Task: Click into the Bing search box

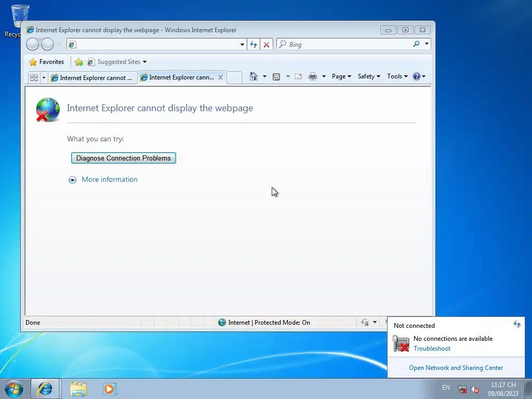Action: point(344,44)
